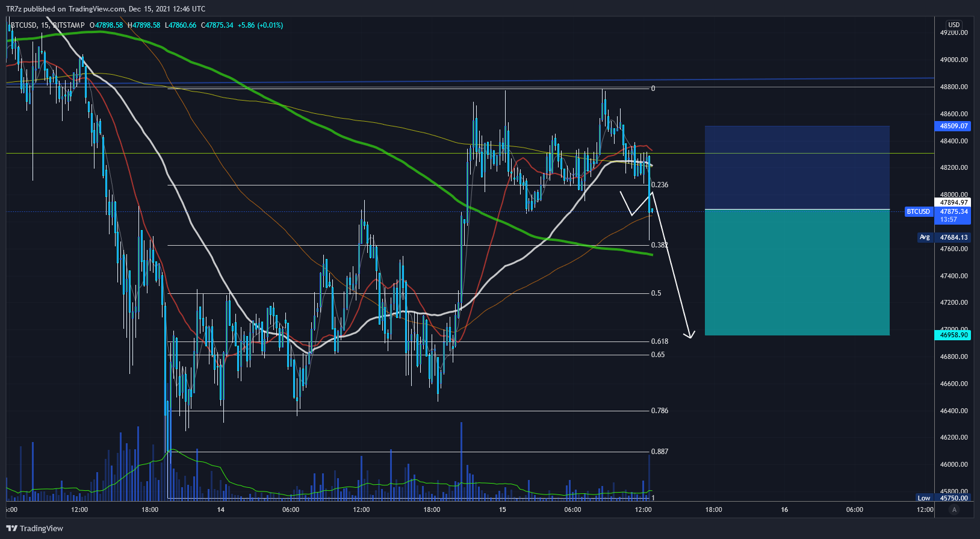The image size is (980, 539).
Task: Click the Fibonacci 0.236 level label
Action: 660,185
